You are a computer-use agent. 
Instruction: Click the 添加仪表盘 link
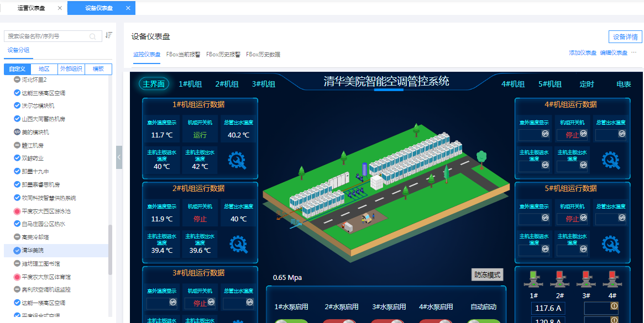coord(583,52)
